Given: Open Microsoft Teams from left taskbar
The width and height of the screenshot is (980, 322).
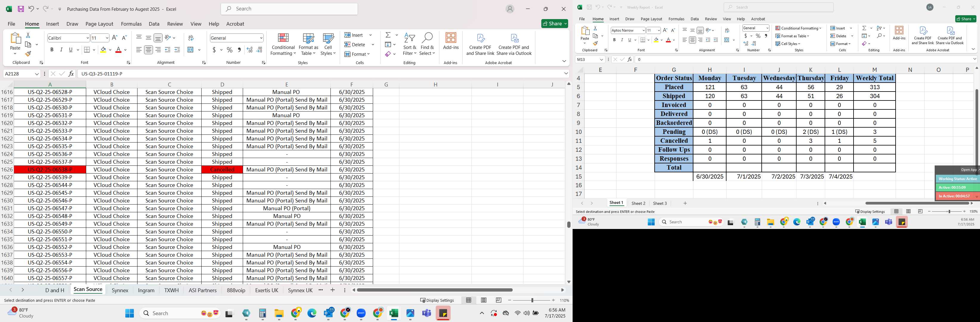Looking at the screenshot, I should 427,313.
